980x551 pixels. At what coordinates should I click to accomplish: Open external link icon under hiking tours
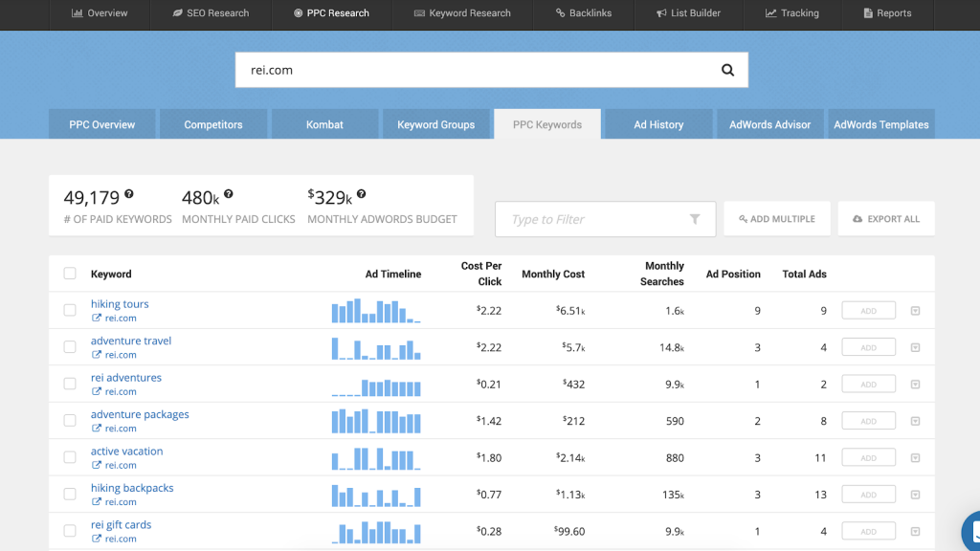click(x=97, y=318)
